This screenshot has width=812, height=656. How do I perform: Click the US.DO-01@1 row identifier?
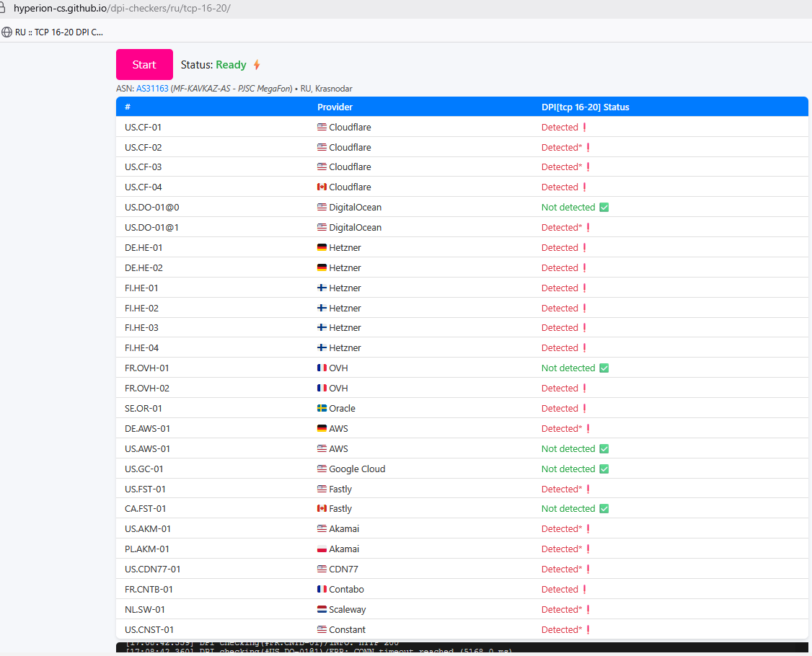[x=151, y=227]
